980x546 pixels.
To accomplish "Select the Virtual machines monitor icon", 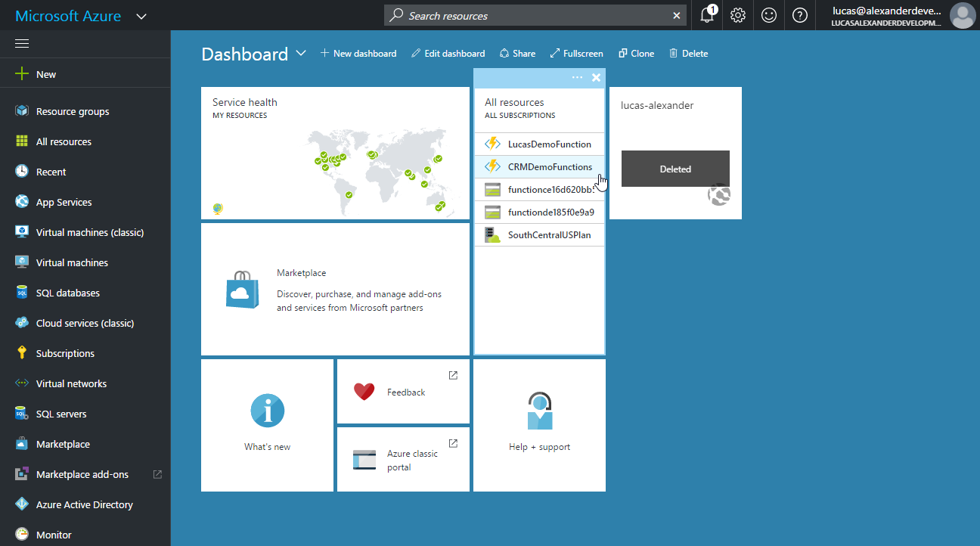I will [22, 262].
